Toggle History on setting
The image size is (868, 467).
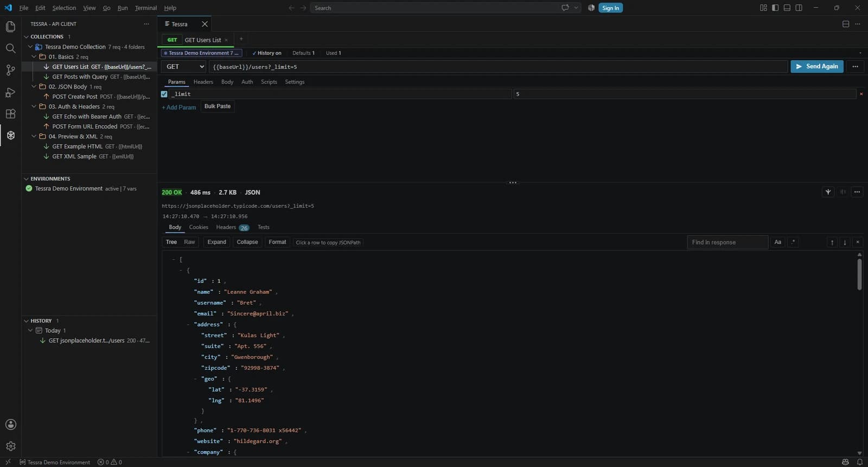click(x=267, y=53)
